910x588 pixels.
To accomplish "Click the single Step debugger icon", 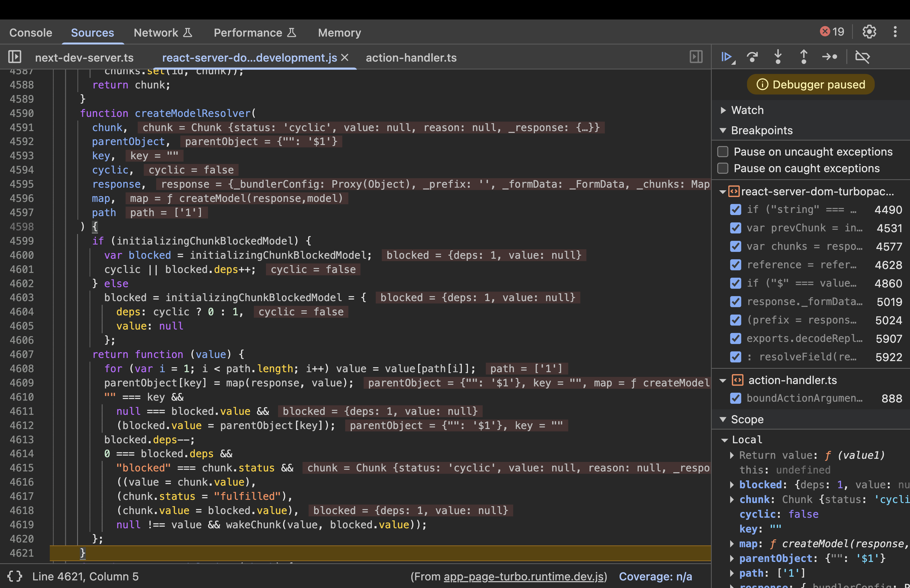I will click(829, 57).
